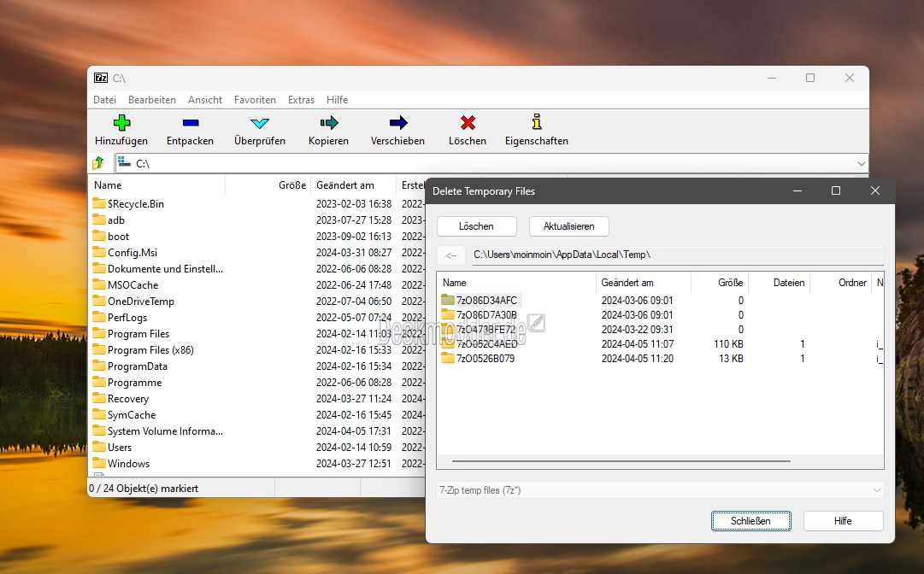Select the Windows folder icon
The height and width of the screenshot is (574, 924).
point(99,463)
